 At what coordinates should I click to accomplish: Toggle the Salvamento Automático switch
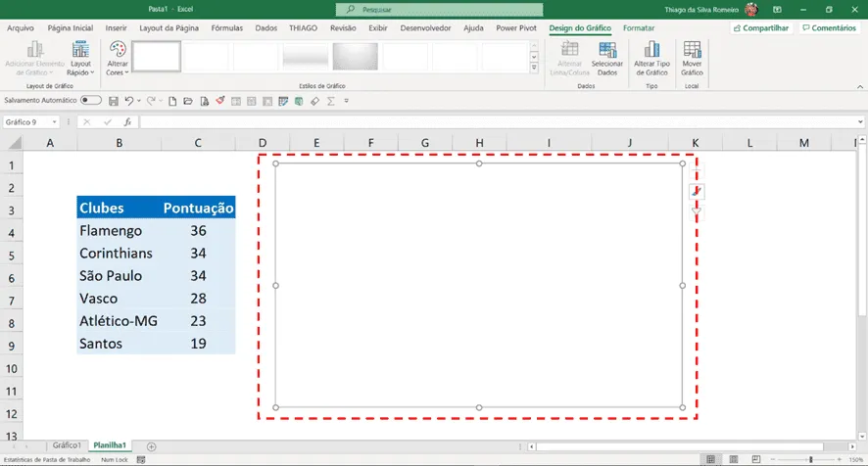pos(91,100)
